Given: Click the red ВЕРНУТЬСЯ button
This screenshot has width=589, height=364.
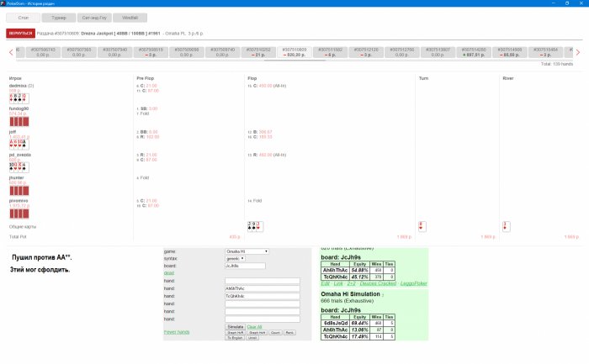Looking at the screenshot, I should click(x=21, y=34).
